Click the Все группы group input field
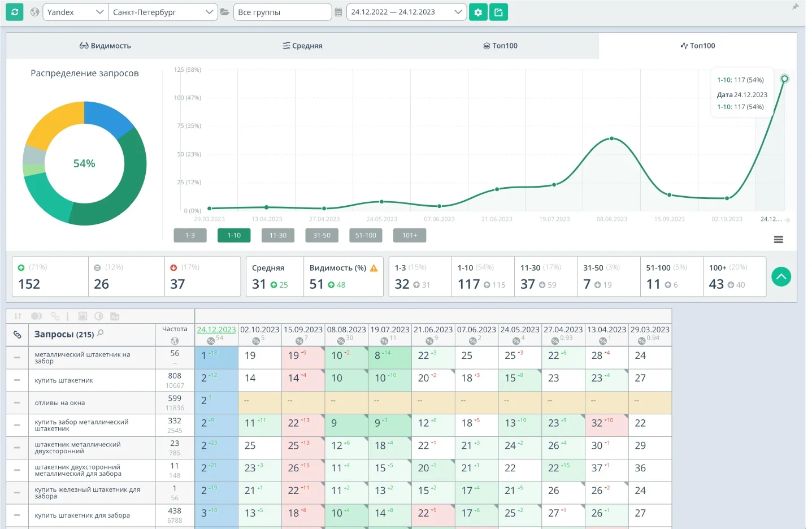Image resolution: width=812 pixels, height=529 pixels. coord(283,12)
